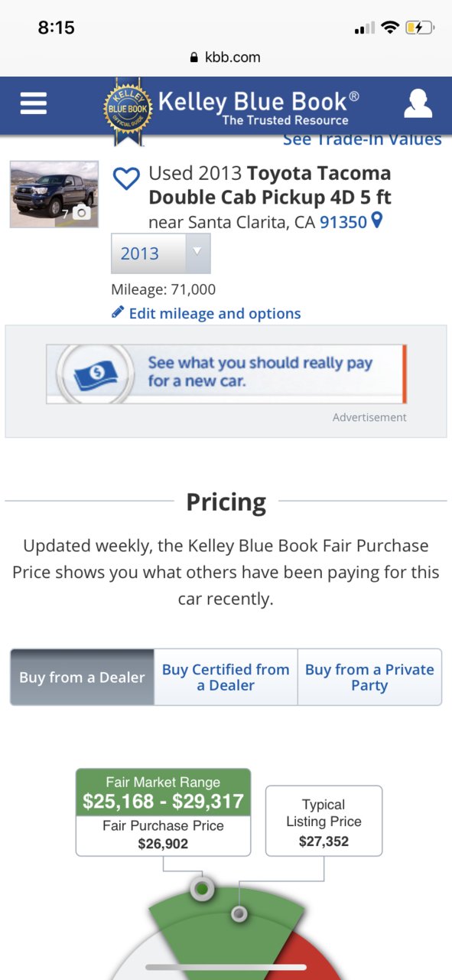The width and height of the screenshot is (452, 980).
Task: Tap the See Trade-In Values link
Action: click(x=363, y=140)
